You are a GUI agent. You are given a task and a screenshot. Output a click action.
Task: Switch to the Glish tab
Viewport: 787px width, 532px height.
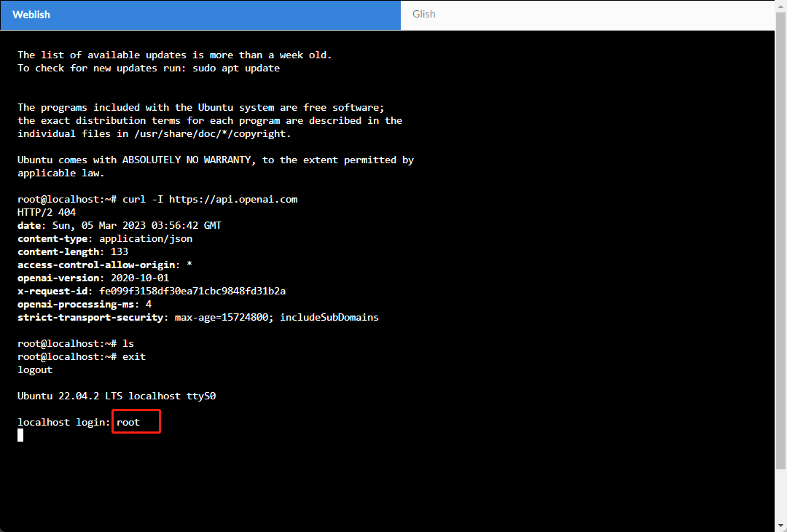[x=423, y=15]
